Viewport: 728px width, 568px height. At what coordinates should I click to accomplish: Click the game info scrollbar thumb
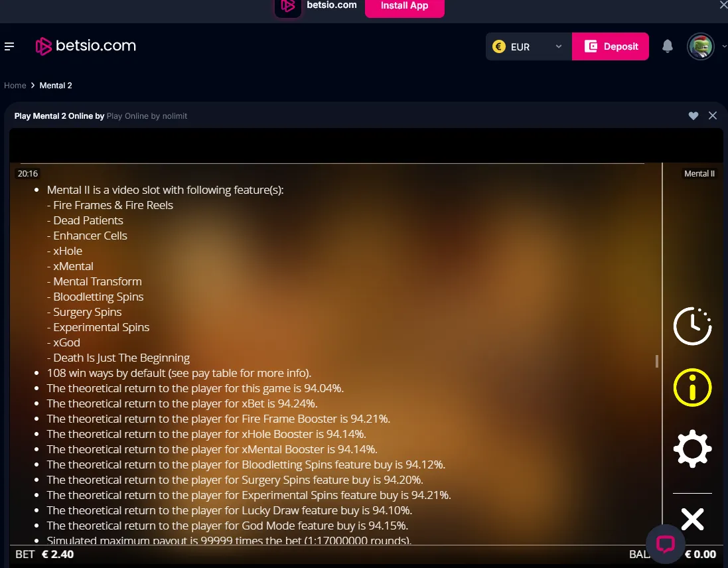(x=656, y=361)
